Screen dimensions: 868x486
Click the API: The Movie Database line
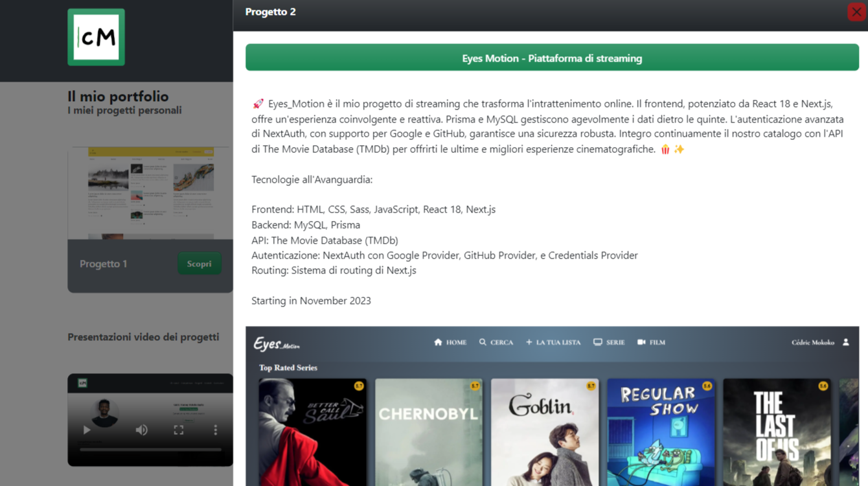[325, 240]
